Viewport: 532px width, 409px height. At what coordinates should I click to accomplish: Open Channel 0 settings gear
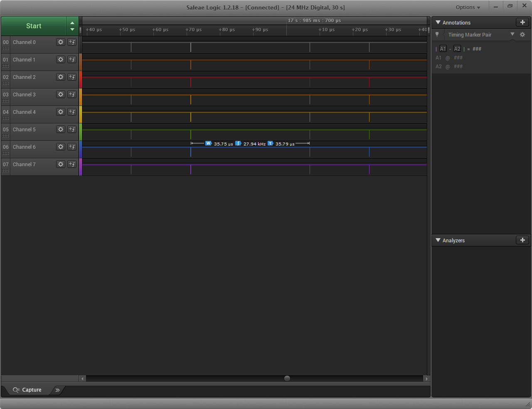pyautogui.click(x=61, y=42)
